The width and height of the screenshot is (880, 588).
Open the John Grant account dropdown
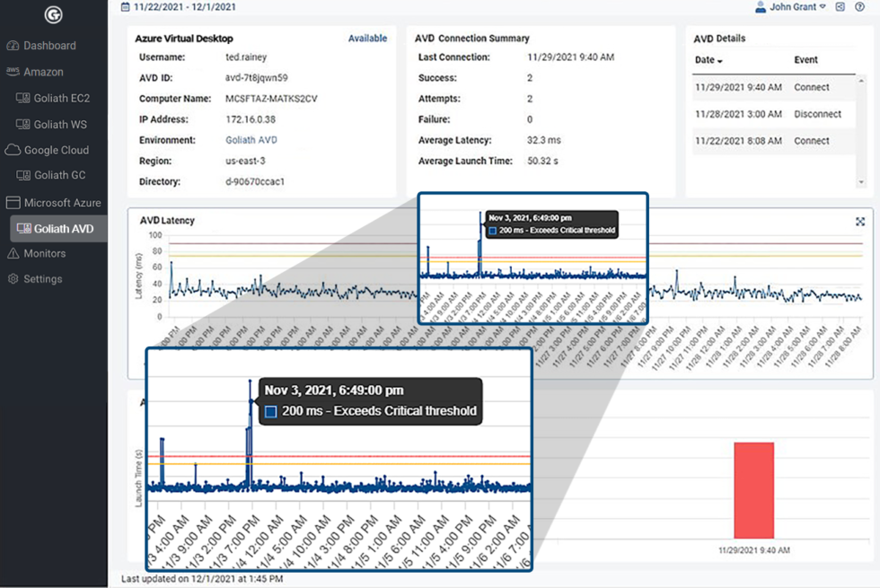[x=795, y=7]
